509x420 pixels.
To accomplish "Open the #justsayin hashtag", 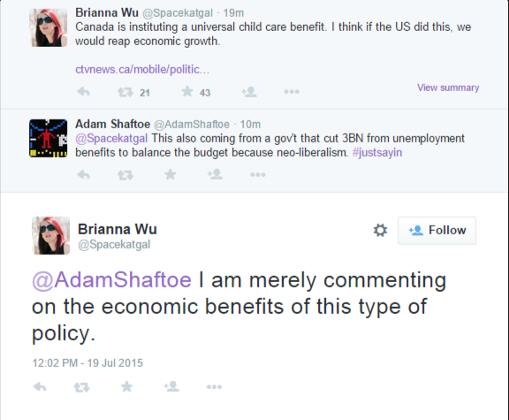I will pos(377,152).
